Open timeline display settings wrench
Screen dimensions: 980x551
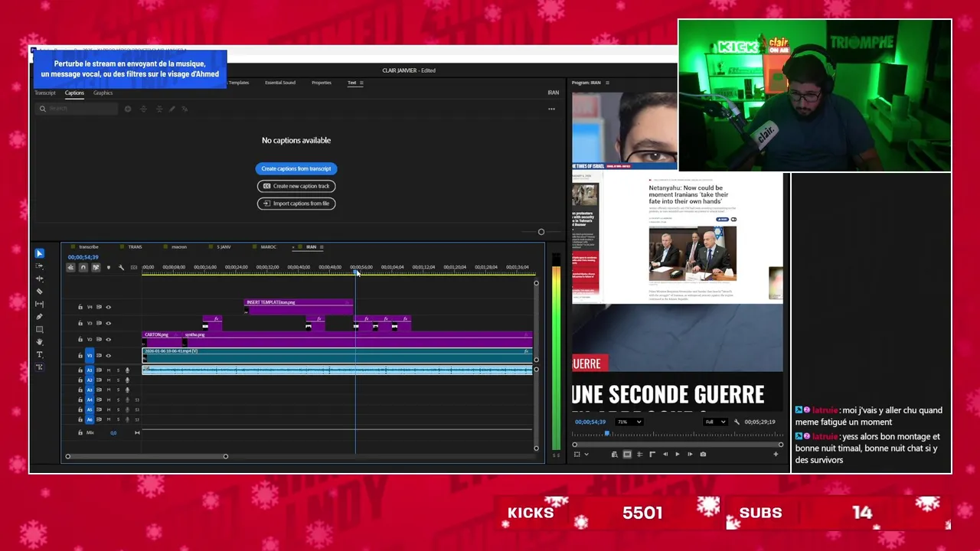tap(121, 267)
